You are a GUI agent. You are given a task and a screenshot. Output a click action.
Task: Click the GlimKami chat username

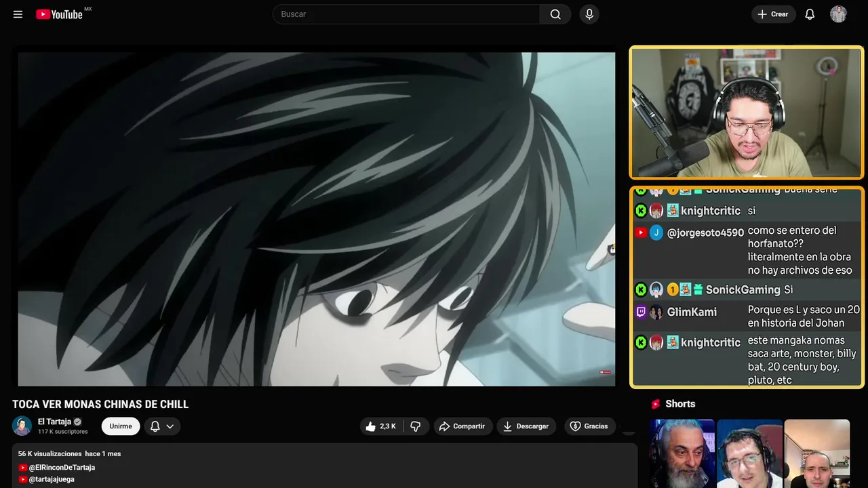[692, 312]
